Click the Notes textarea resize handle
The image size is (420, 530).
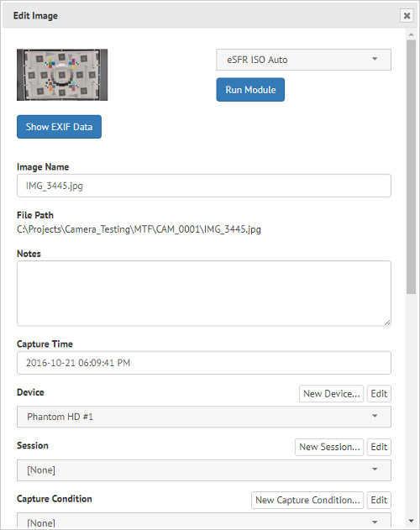[x=387, y=323]
